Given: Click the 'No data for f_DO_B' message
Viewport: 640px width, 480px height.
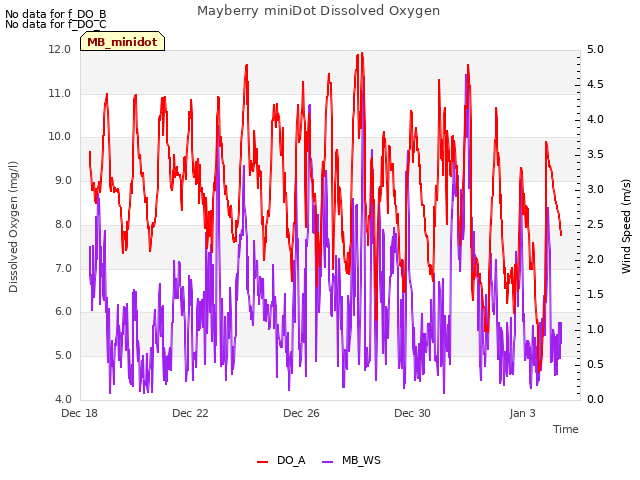Looking at the screenshot, I should [56, 14].
